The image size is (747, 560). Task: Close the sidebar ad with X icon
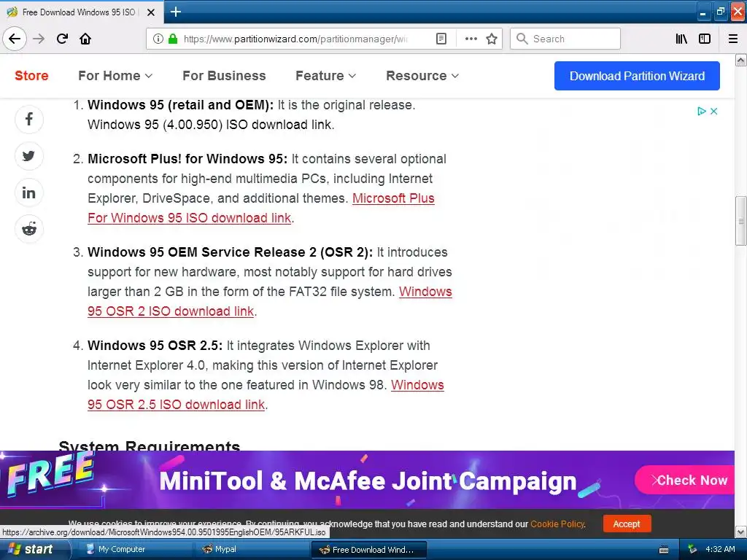[x=713, y=111]
